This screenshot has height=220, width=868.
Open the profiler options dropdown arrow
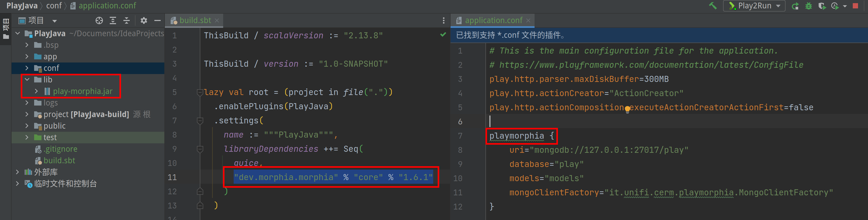(845, 6)
